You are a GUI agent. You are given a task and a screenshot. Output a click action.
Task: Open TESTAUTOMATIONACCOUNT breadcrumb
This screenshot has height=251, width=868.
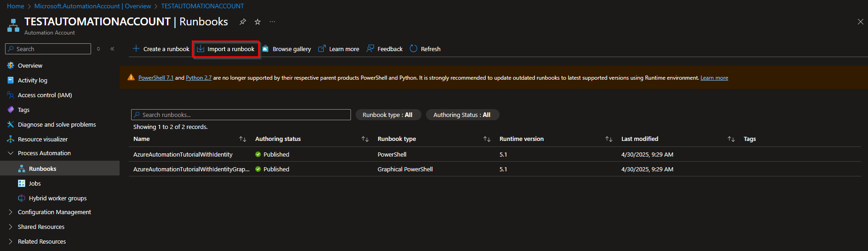tap(202, 6)
